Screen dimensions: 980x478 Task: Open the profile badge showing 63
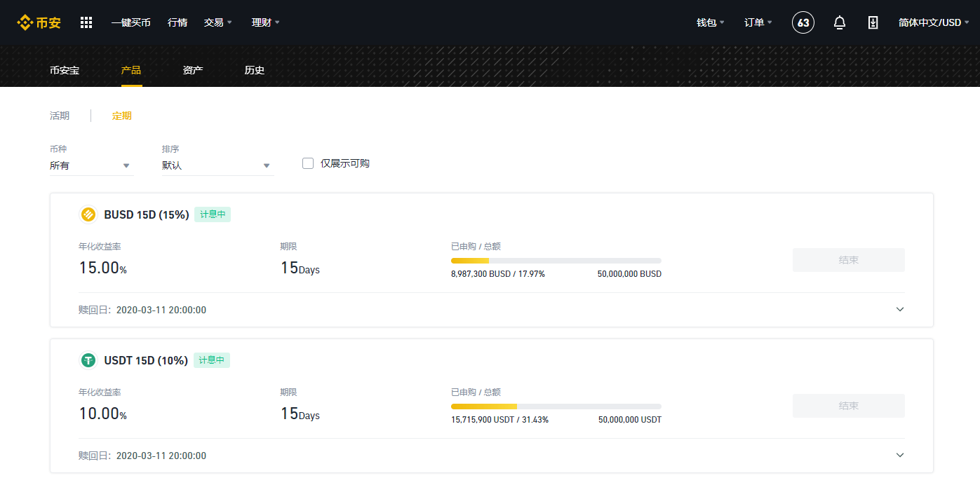(x=803, y=22)
